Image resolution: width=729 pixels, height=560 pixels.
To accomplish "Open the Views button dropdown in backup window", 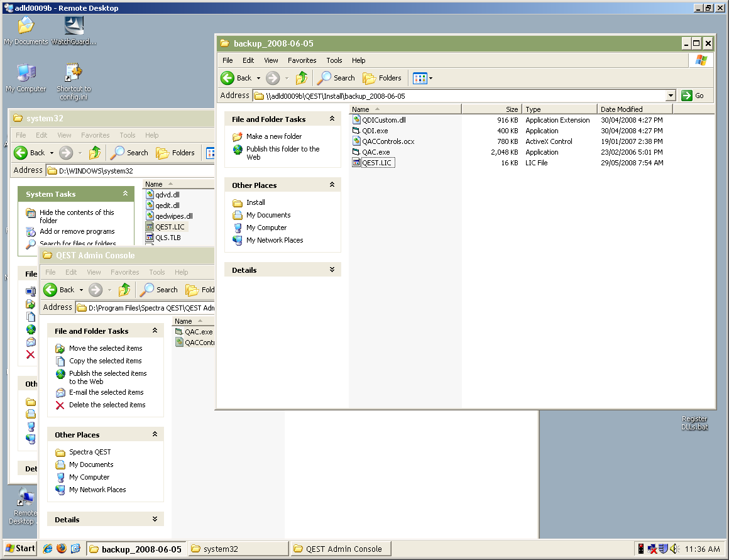I will tap(430, 79).
